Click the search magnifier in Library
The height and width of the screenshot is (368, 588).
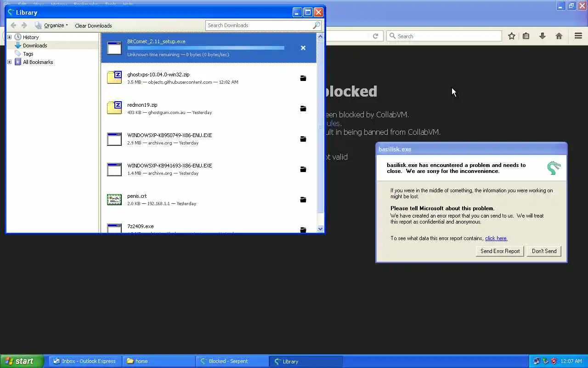317,25
